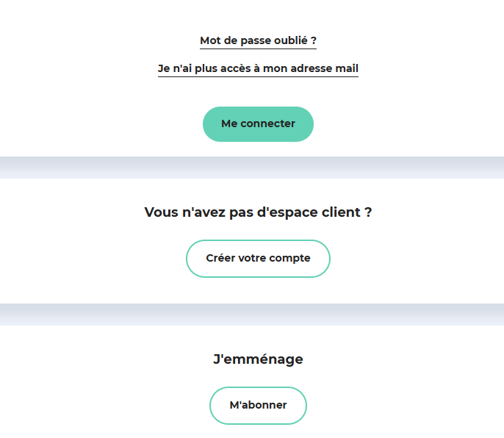504x438 pixels.
Task: Subscribe using the button under 'J'emménage'
Action: 258,406
